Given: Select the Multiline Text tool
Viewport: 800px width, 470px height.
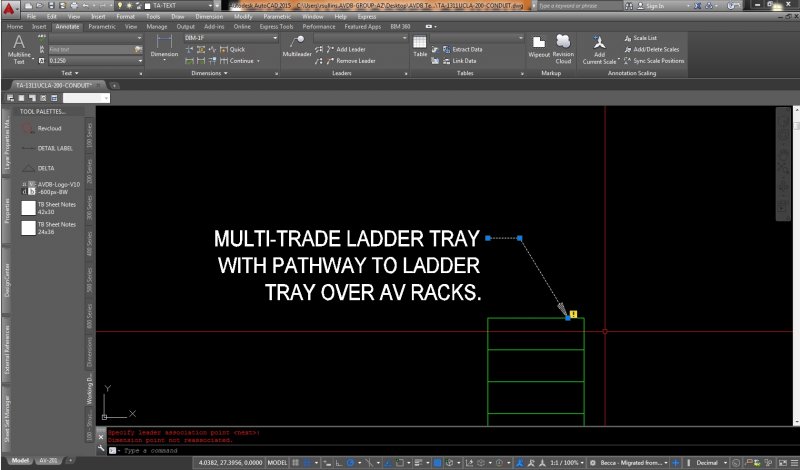Looking at the screenshot, I should [x=19, y=49].
